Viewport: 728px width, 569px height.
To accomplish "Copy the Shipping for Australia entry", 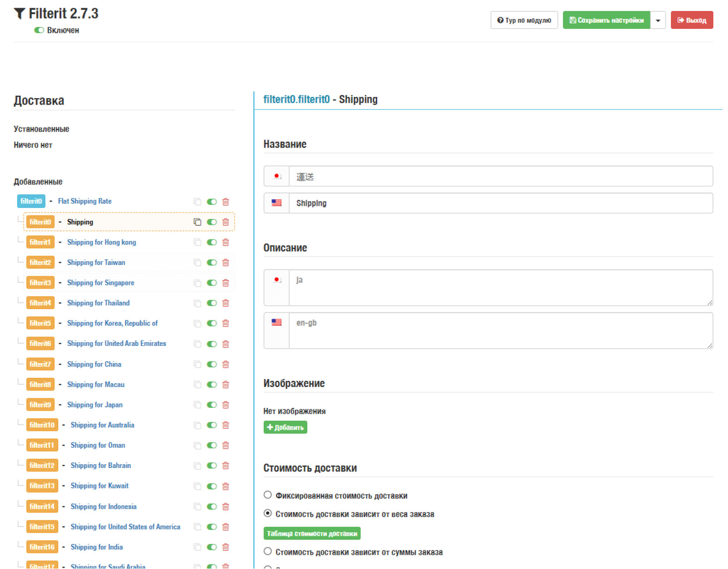I will click(x=197, y=426).
